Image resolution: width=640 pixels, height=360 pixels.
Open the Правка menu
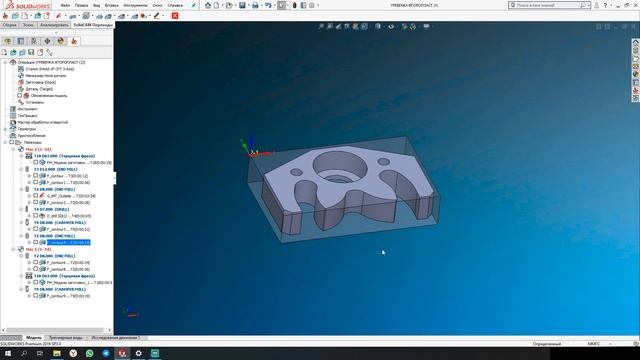[81, 5]
